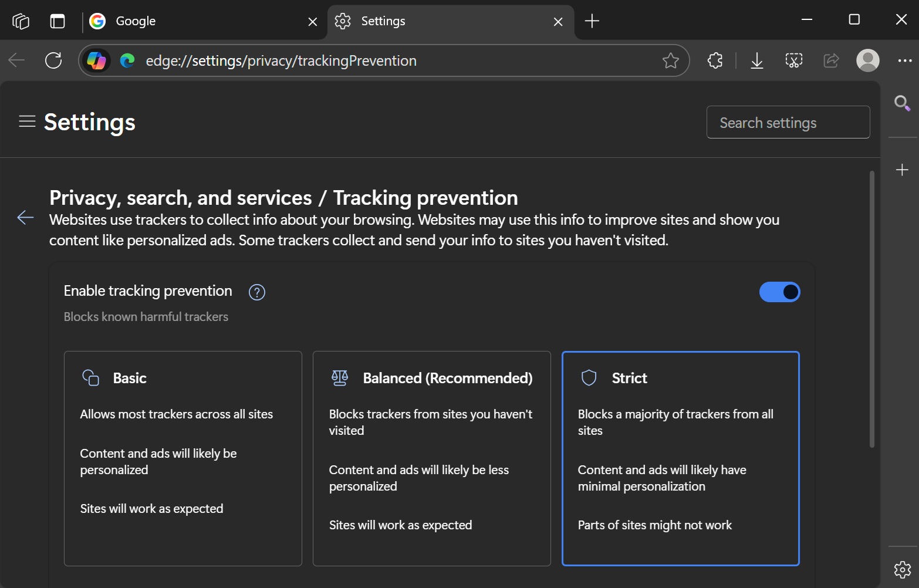Viewport: 919px width, 588px height.
Task: Open the Extensions puzzle icon
Action: click(715, 60)
